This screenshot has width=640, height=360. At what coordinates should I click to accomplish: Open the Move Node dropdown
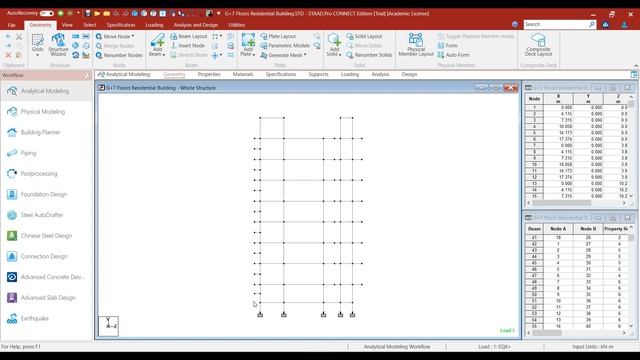pyautogui.click(x=133, y=36)
